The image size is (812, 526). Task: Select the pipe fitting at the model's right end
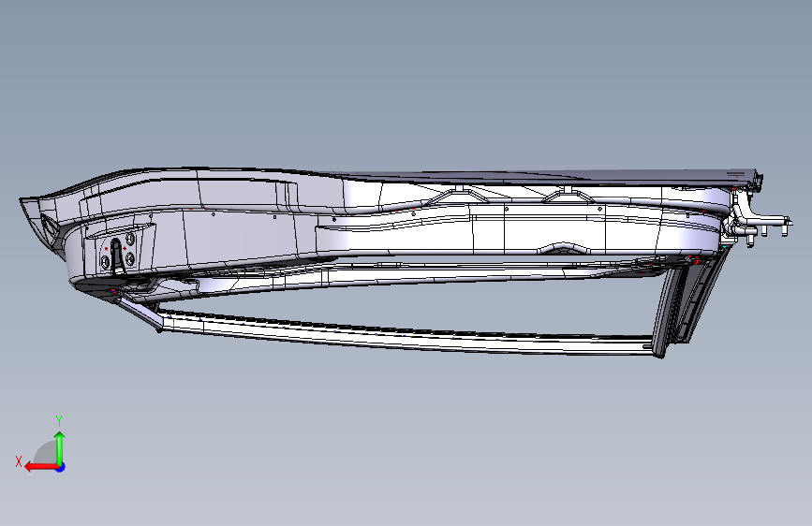click(757, 222)
